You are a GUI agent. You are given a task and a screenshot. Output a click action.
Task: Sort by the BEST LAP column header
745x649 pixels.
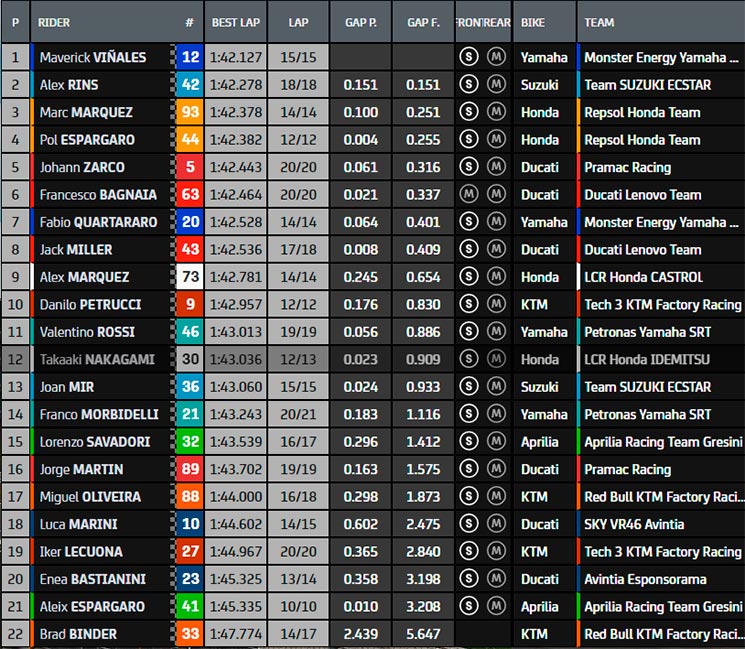click(x=236, y=22)
